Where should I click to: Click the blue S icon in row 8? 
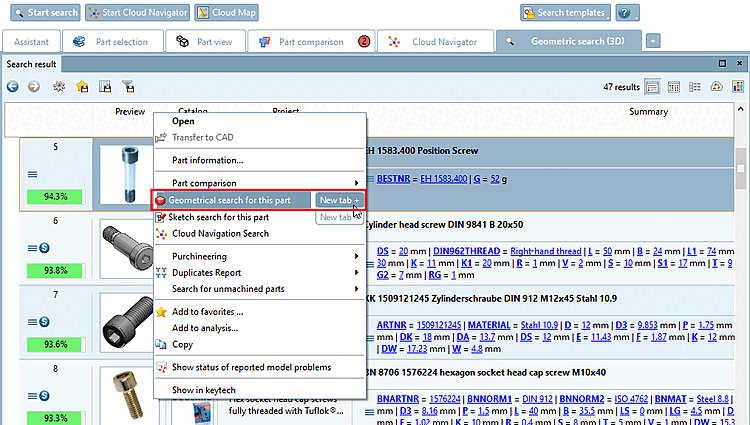coord(44,396)
